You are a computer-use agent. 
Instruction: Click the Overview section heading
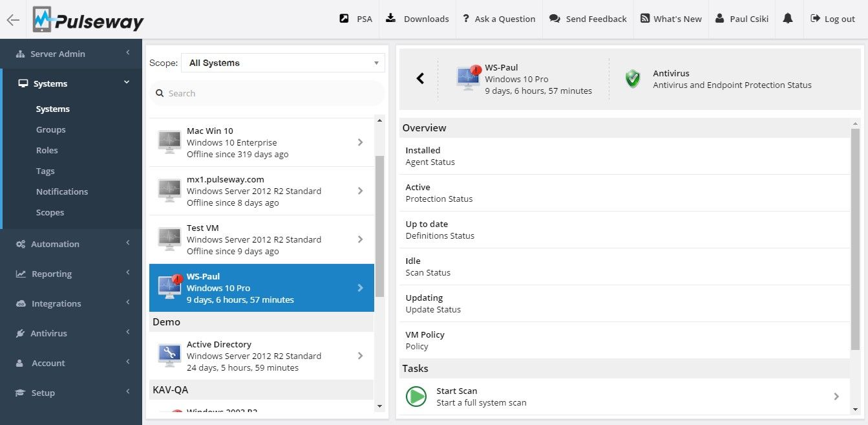click(625, 128)
